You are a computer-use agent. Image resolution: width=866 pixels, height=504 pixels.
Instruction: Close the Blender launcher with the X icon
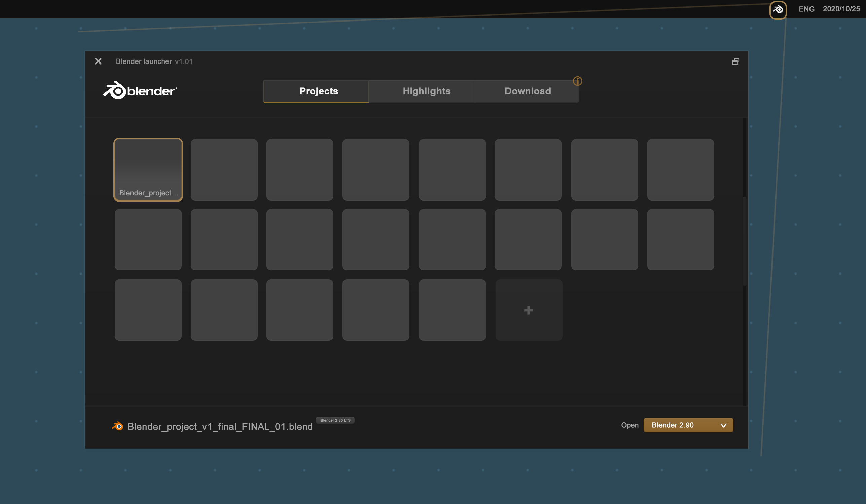[x=98, y=61]
